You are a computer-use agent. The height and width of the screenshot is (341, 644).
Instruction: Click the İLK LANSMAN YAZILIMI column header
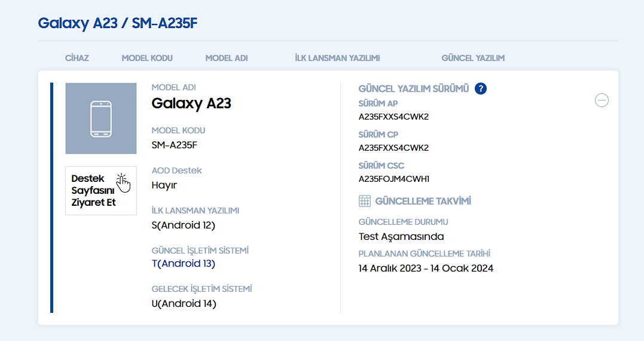coord(337,58)
